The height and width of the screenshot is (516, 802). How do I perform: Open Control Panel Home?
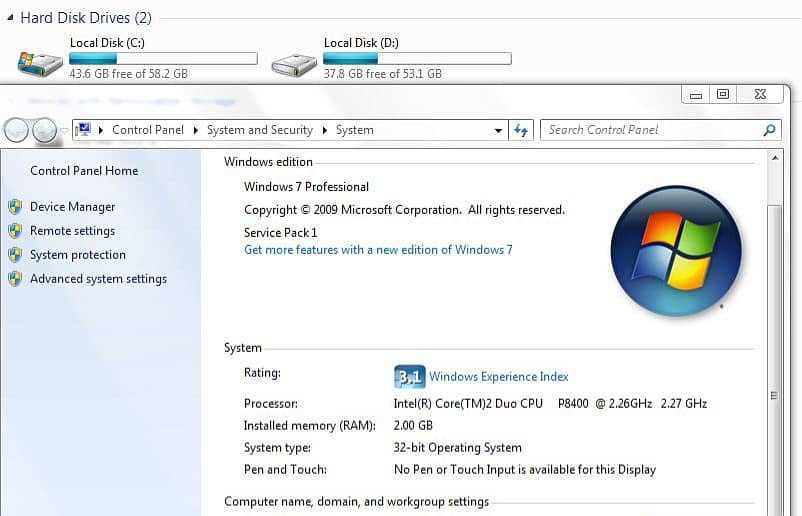(84, 171)
